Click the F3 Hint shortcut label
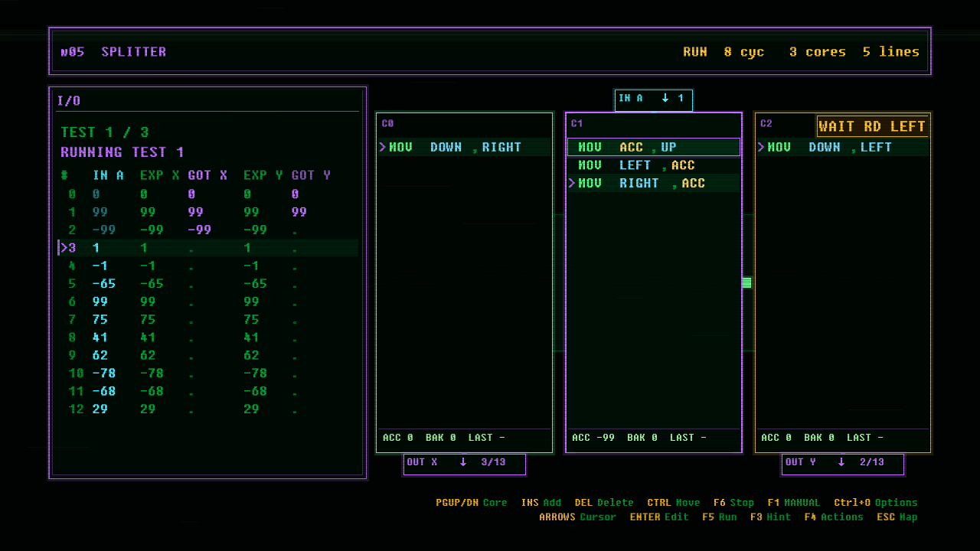980x551 pixels. tap(770, 517)
